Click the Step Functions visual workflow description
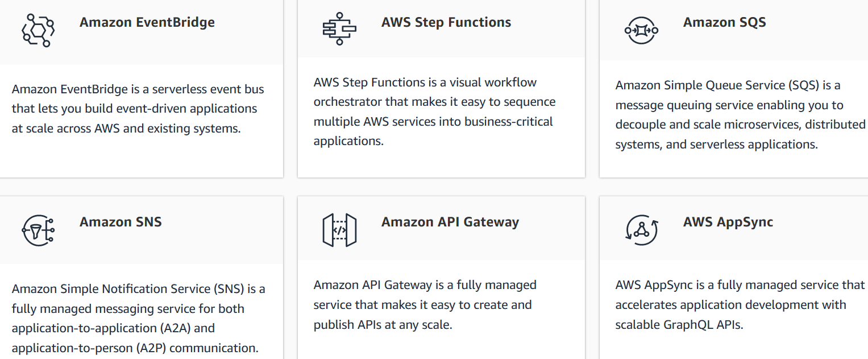This screenshot has width=868, height=359. point(434,112)
